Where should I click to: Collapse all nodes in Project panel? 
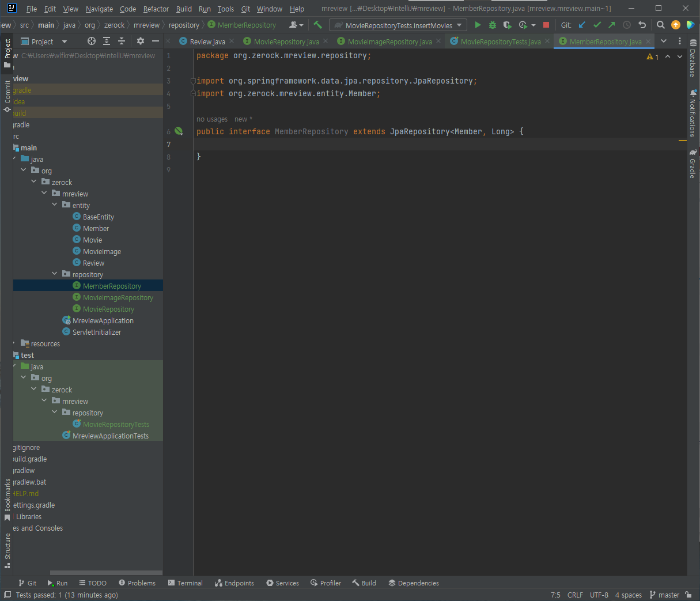click(x=122, y=41)
